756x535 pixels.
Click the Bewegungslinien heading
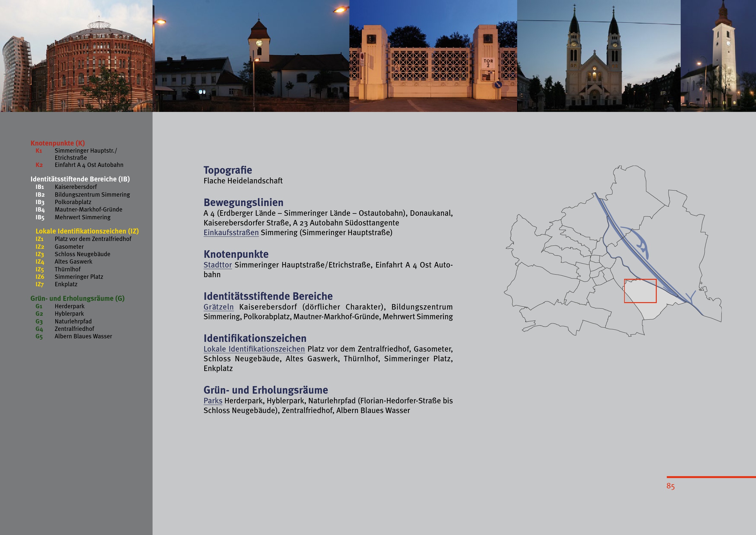coord(243,202)
